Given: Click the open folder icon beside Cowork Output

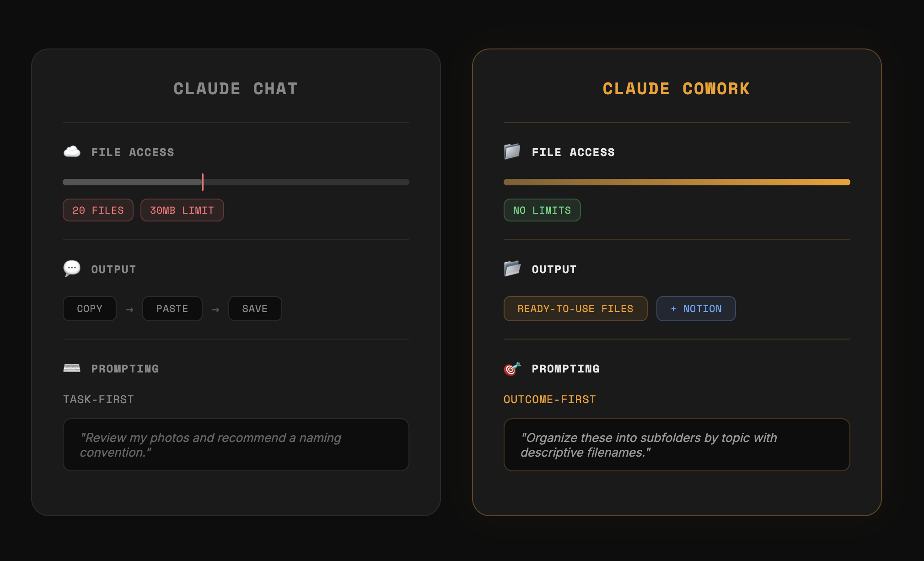Looking at the screenshot, I should (512, 269).
